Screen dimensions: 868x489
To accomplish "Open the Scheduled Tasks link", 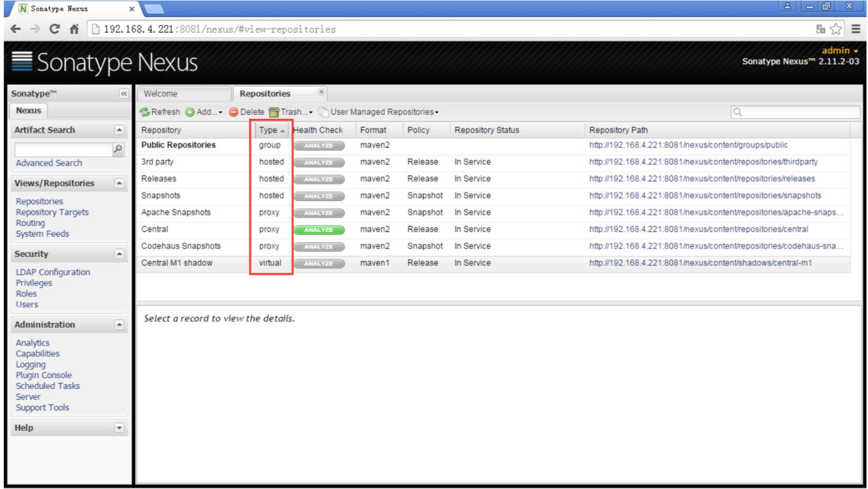I will [x=48, y=386].
